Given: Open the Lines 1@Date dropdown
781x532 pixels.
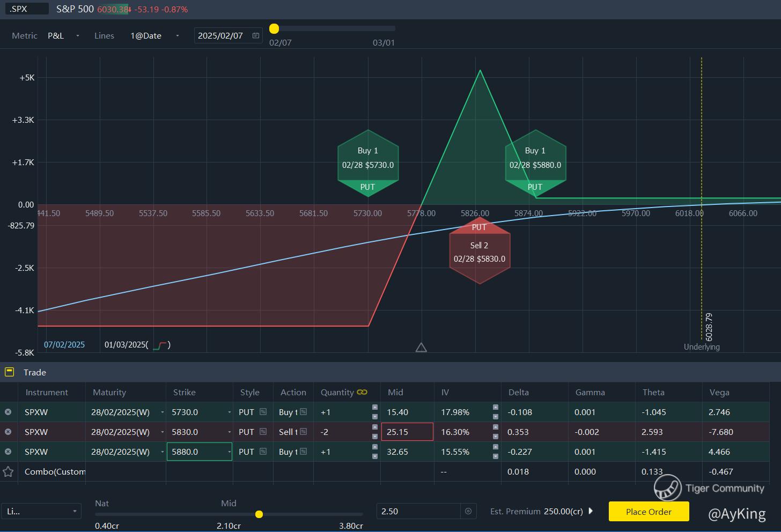Looking at the screenshot, I should [154, 35].
